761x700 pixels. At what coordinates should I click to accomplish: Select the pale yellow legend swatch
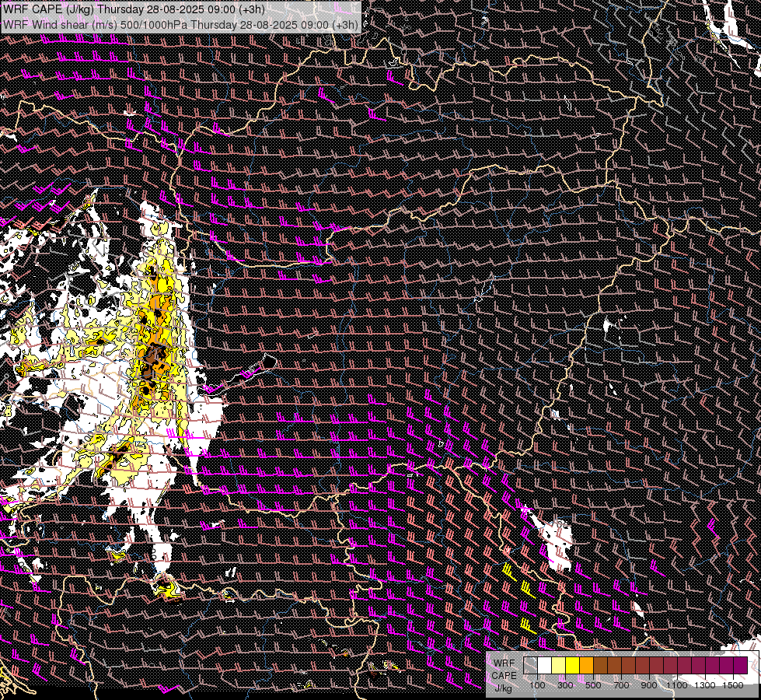559,665
